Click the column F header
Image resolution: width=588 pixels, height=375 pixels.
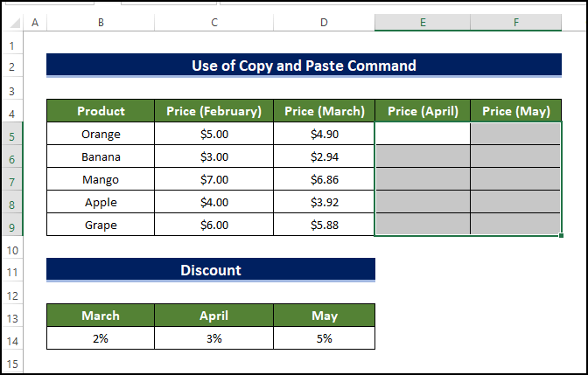pyautogui.click(x=515, y=22)
